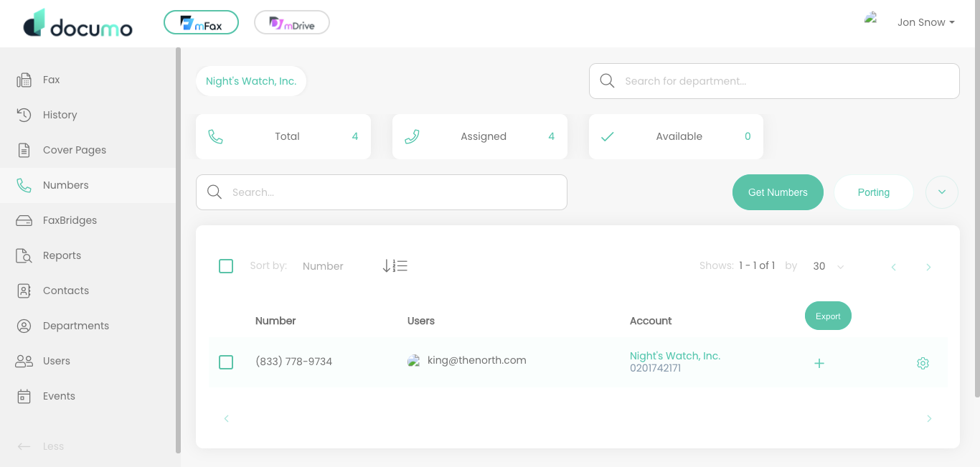Screen dimensions: 980x467
Task: Click the Search for department field
Action: pyautogui.click(x=774, y=81)
